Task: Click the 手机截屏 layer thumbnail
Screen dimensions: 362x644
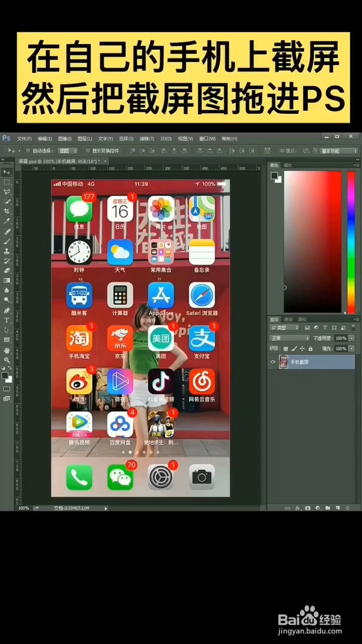Action: pos(284,362)
